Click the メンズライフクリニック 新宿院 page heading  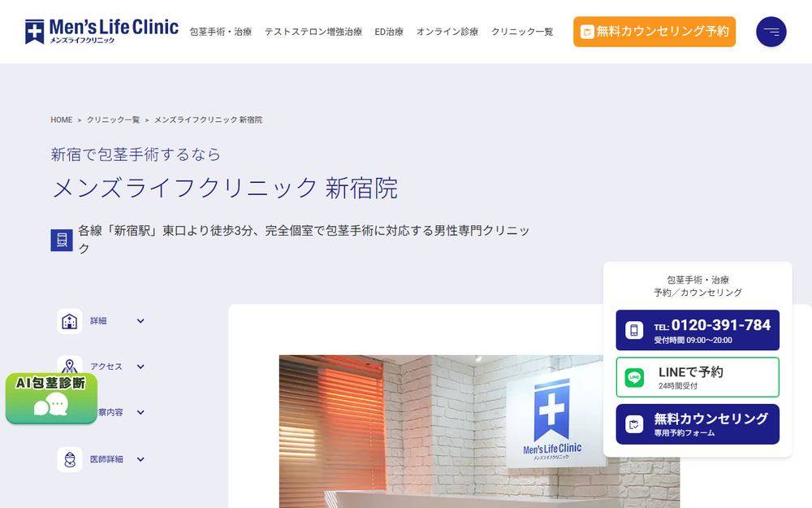point(225,188)
